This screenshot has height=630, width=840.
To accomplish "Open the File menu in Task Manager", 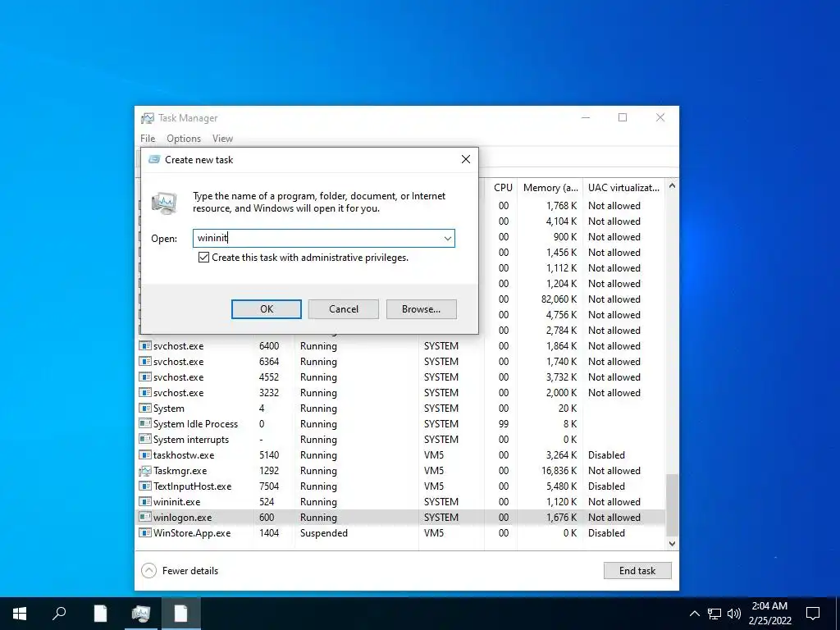I will 148,138.
